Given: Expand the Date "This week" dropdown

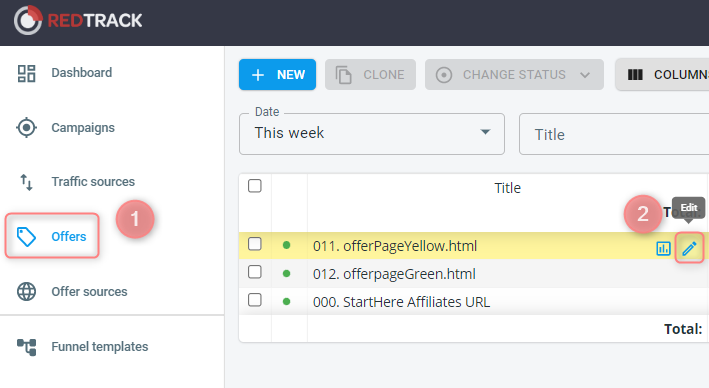Looking at the screenshot, I should [372, 134].
